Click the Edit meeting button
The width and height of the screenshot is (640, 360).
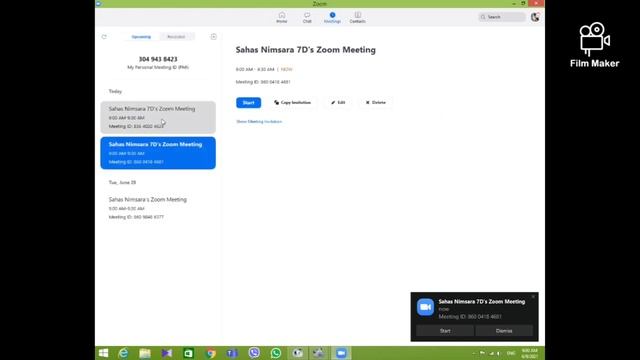click(x=338, y=102)
